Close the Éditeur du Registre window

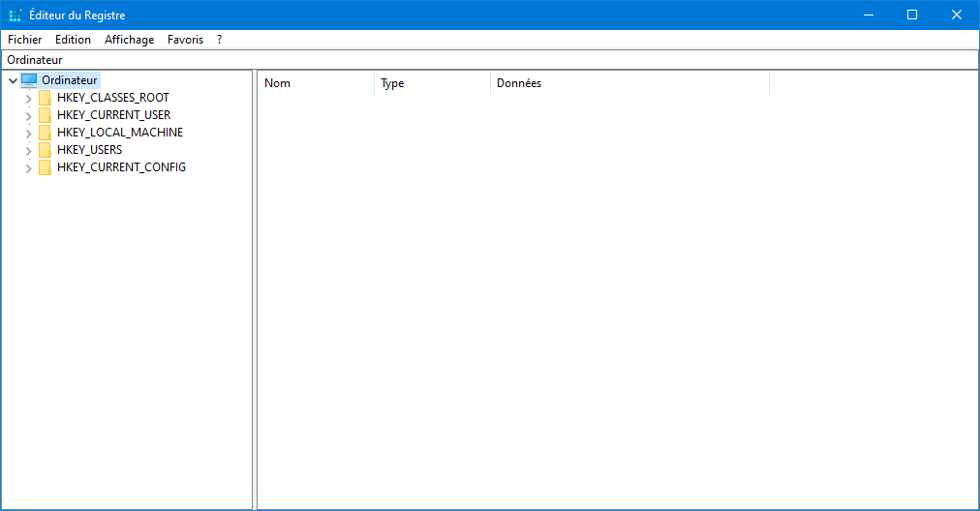point(956,15)
